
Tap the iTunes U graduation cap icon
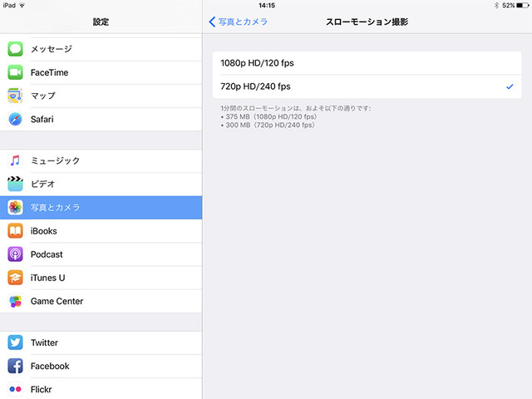(x=15, y=278)
